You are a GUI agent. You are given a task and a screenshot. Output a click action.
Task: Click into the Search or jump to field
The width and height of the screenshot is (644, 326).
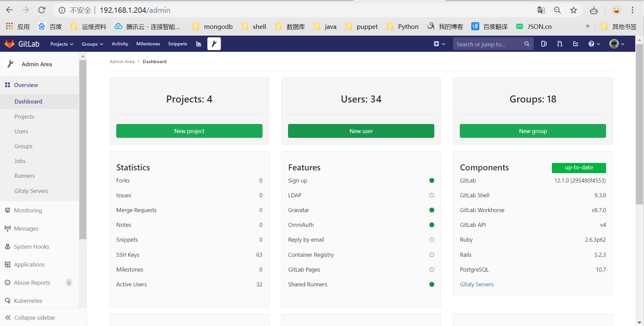point(493,44)
